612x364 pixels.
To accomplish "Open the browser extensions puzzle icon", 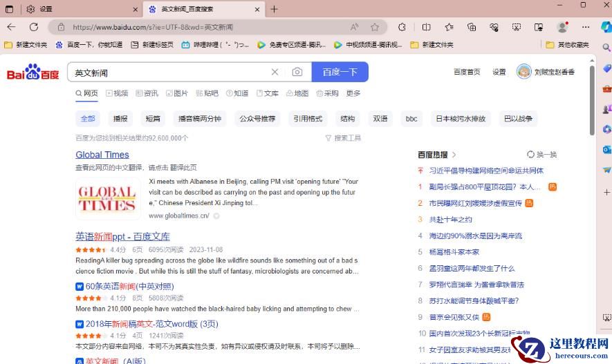I will (x=402, y=27).
